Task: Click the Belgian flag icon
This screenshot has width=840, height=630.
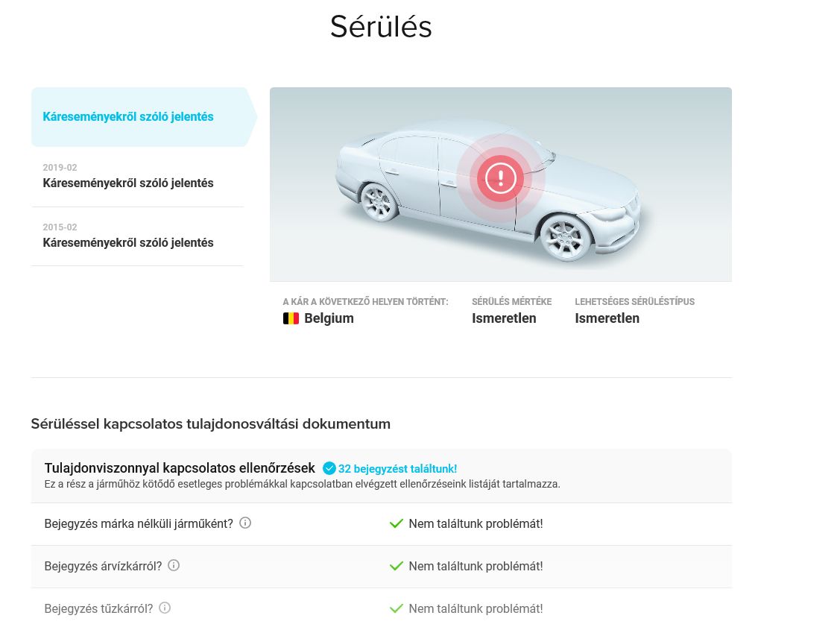Action: pyautogui.click(x=291, y=318)
